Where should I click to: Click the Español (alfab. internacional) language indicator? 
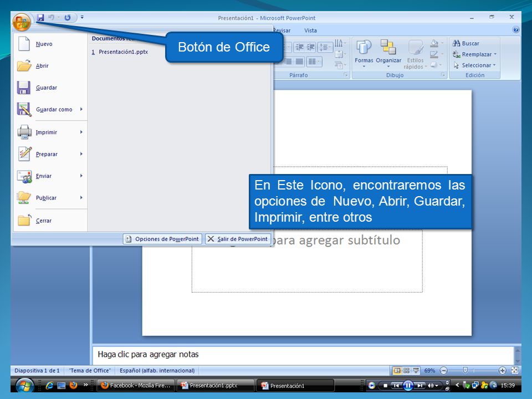[x=157, y=371]
